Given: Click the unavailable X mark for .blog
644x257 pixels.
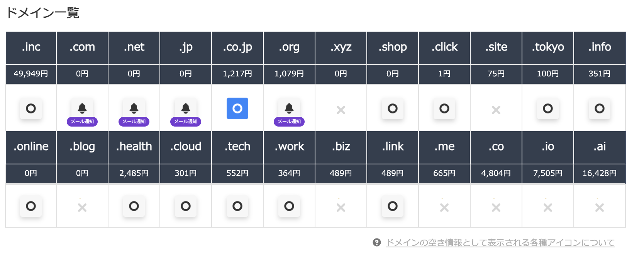Looking at the screenshot, I should pos(82,208).
